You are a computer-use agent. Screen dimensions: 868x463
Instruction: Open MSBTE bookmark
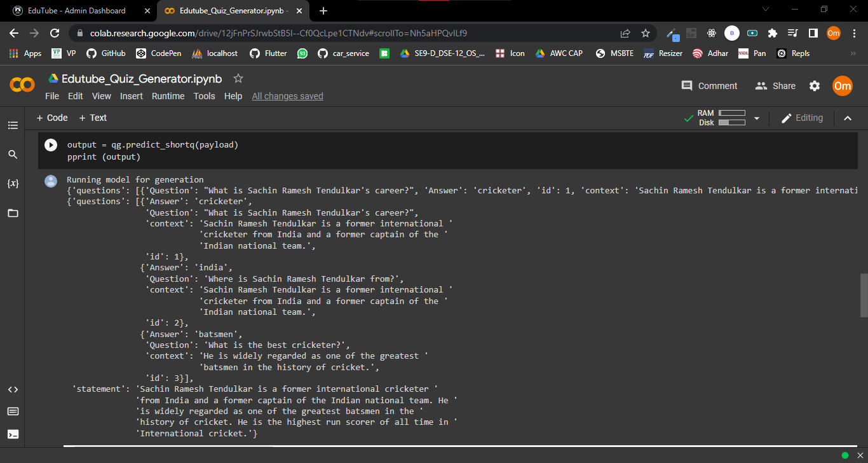(615, 53)
